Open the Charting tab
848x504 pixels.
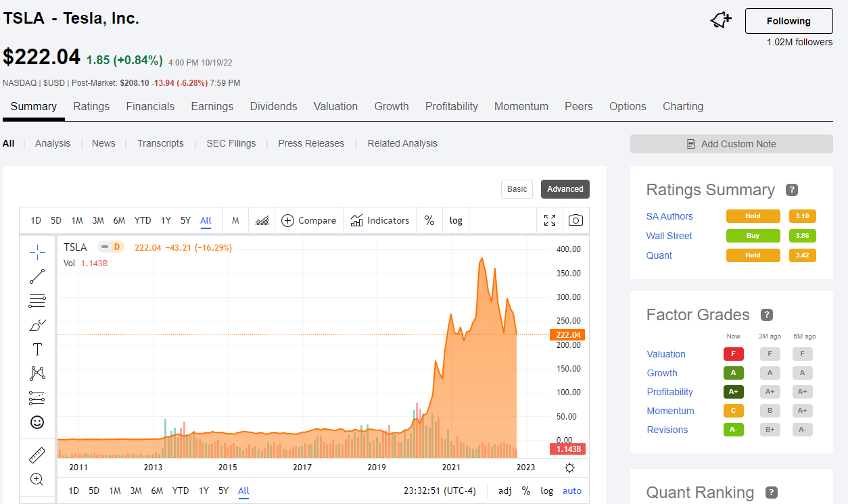pyautogui.click(x=683, y=106)
